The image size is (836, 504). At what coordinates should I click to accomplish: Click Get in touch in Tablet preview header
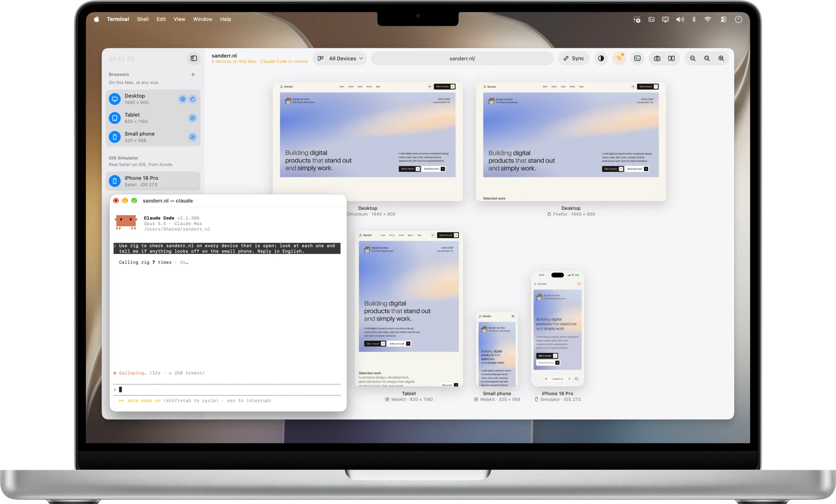pos(448,235)
